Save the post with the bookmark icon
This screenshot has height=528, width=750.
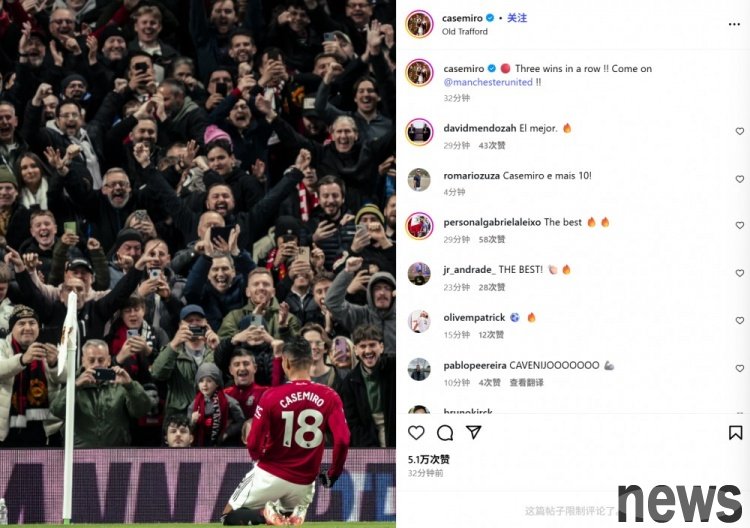coord(735,433)
